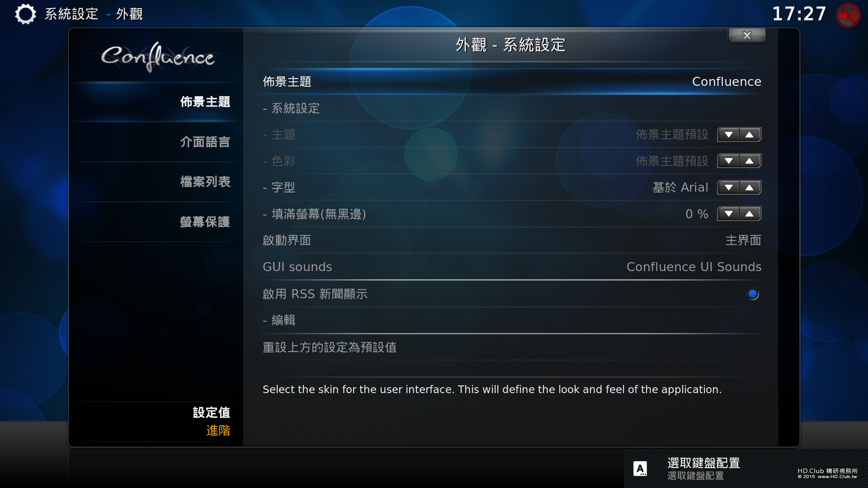Click the up arrow for 色彩 colors
Viewport: 868px width, 488px height.
[x=750, y=161]
